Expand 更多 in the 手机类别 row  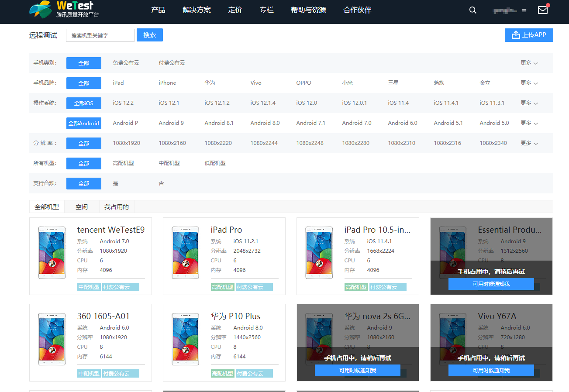529,63
